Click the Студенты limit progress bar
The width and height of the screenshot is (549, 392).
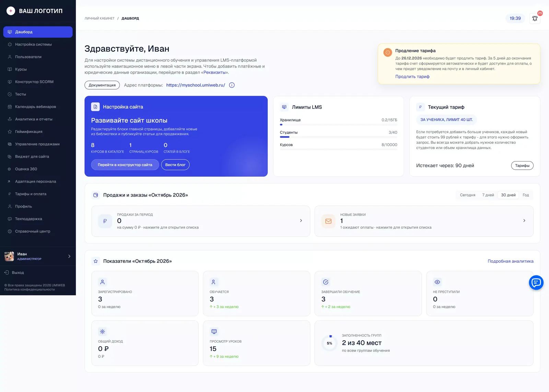point(338,137)
